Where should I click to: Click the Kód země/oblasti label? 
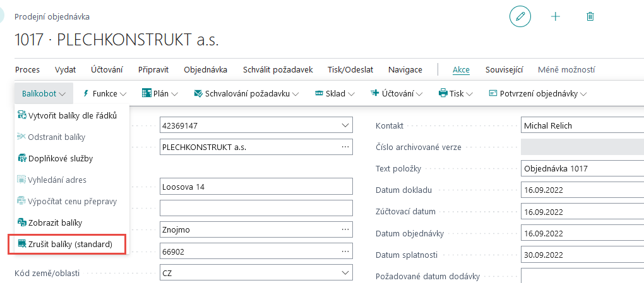pos(47,272)
